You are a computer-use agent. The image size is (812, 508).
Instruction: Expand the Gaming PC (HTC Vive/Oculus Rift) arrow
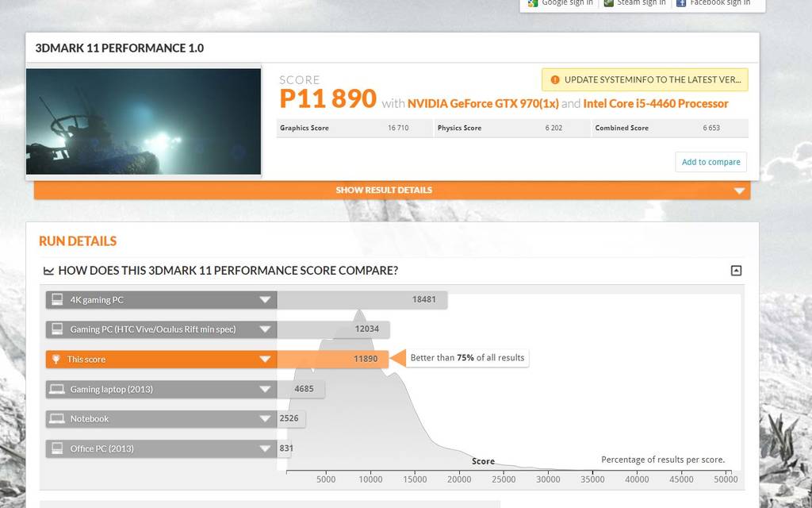point(265,329)
